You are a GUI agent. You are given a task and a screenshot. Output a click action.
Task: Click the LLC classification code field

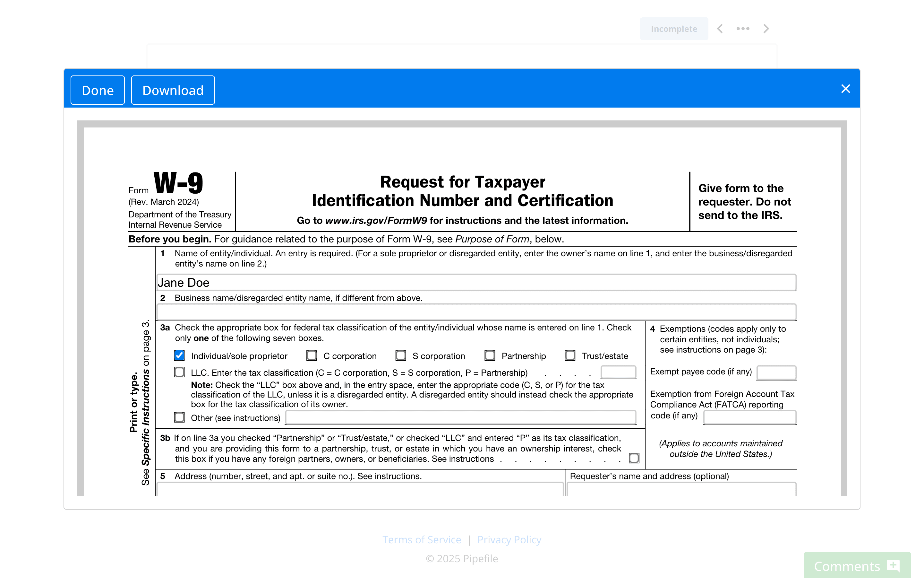[618, 372]
